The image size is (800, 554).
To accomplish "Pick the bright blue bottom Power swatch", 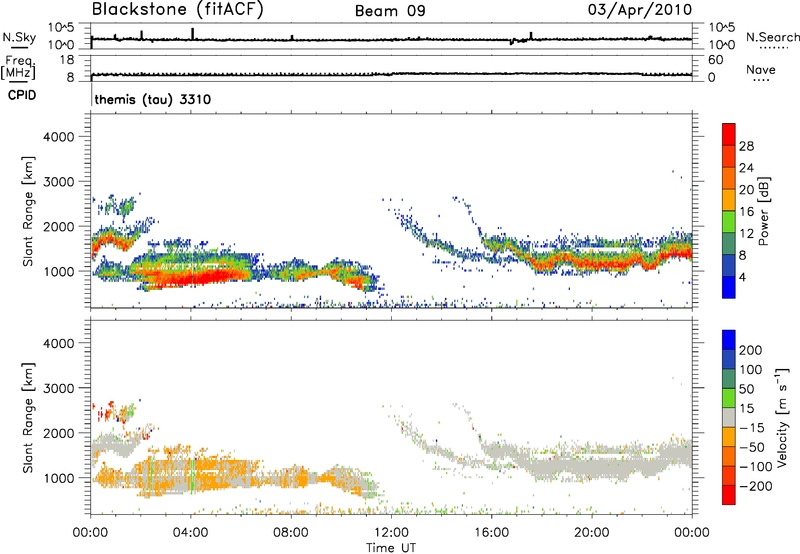I will point(729,287).
